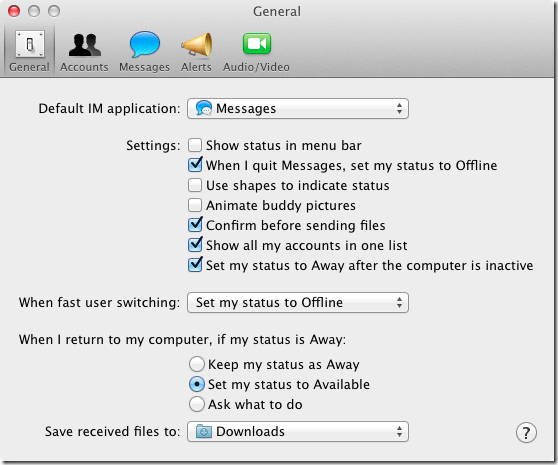Click the help question mark button
This screenshot has width=558, height=465.
tap(526, 432)
